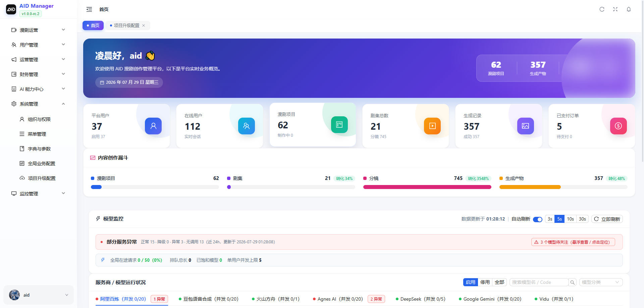Viewport: 644px width, 308px height.
Task: Expand the 用户管理 menu chevron
Action: [63, 45]
